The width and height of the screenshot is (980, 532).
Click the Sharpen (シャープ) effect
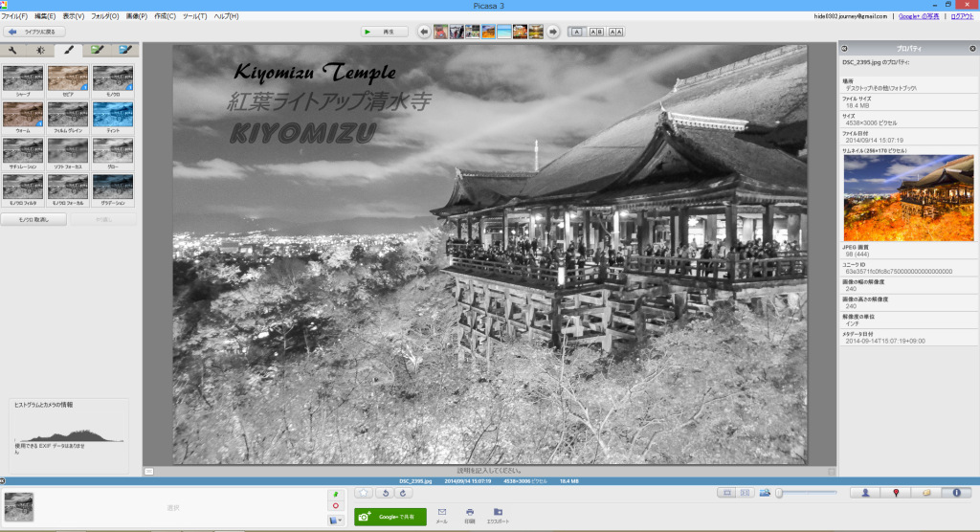point(22,78)
